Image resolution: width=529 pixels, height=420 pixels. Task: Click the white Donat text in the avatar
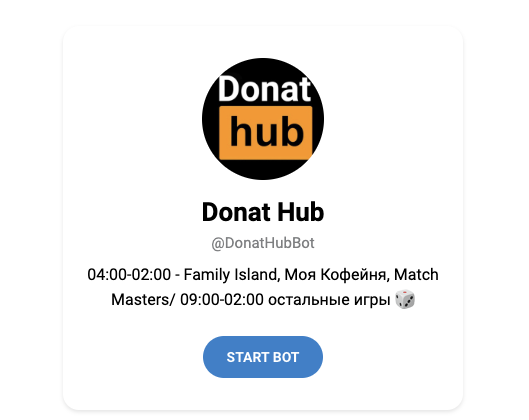click(264, 89)
